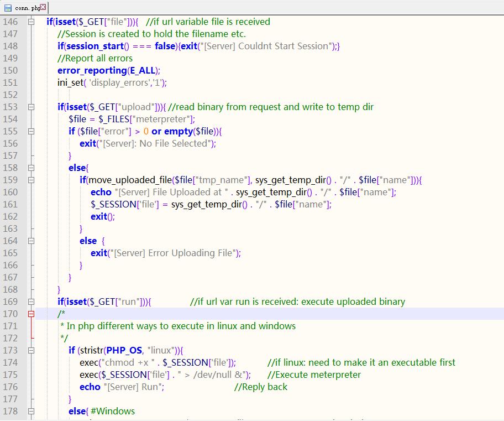
Task: Click the exit() call on line 162
Action: click(103, 217)
